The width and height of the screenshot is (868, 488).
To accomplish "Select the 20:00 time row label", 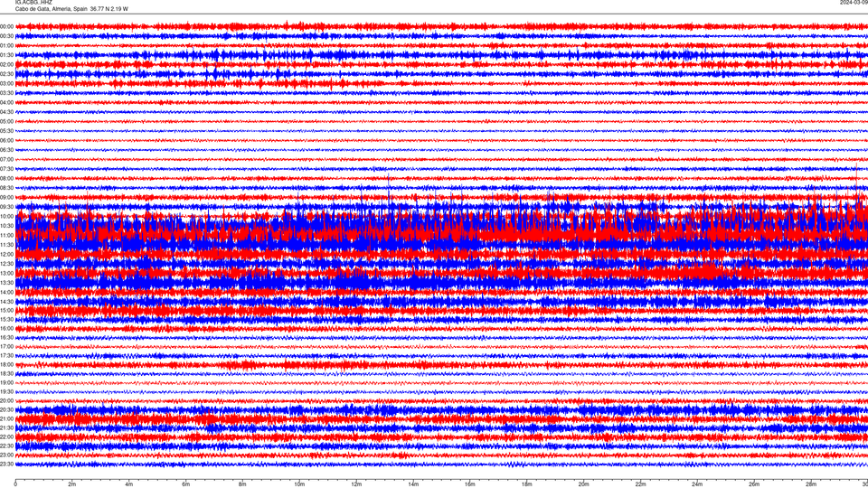I will coord(6,400).
